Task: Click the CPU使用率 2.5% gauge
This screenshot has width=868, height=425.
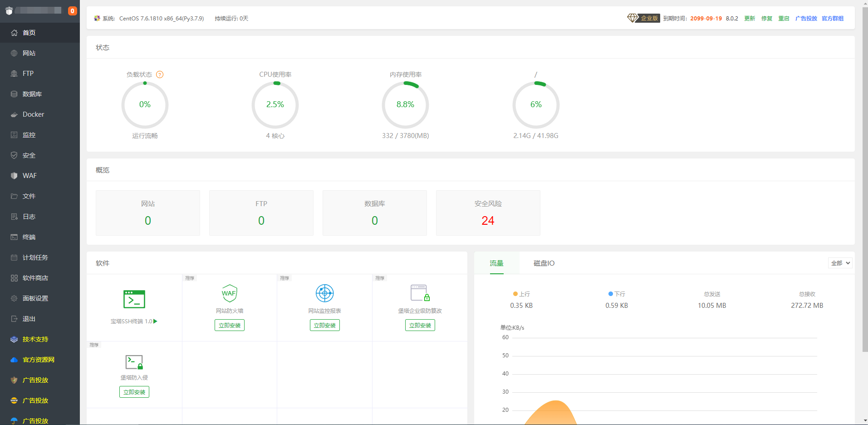Action: [x=275, y=105]
